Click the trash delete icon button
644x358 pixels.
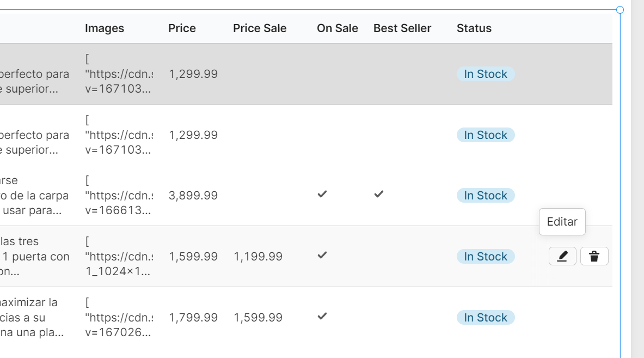point(594,257)
